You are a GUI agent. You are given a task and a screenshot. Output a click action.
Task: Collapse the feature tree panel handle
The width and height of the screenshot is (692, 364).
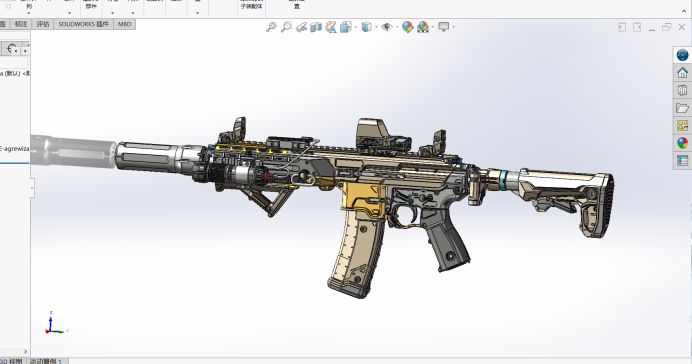coord(32,188)
